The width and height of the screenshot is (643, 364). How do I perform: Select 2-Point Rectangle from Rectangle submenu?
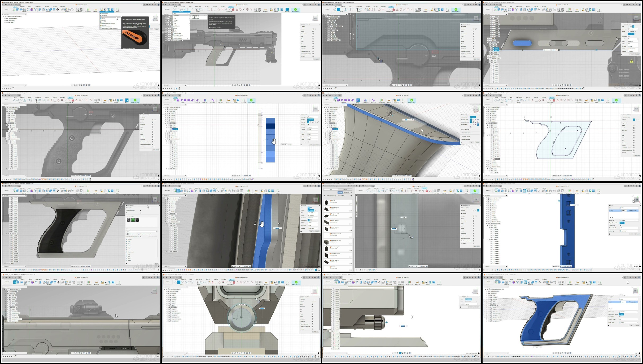195,15
